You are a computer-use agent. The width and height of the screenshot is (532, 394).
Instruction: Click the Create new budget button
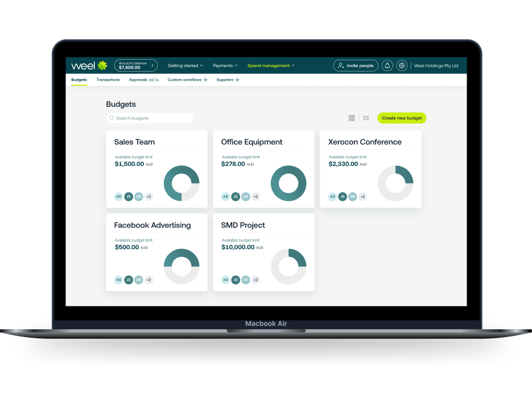pyautogui.click(x=402, y=118)
